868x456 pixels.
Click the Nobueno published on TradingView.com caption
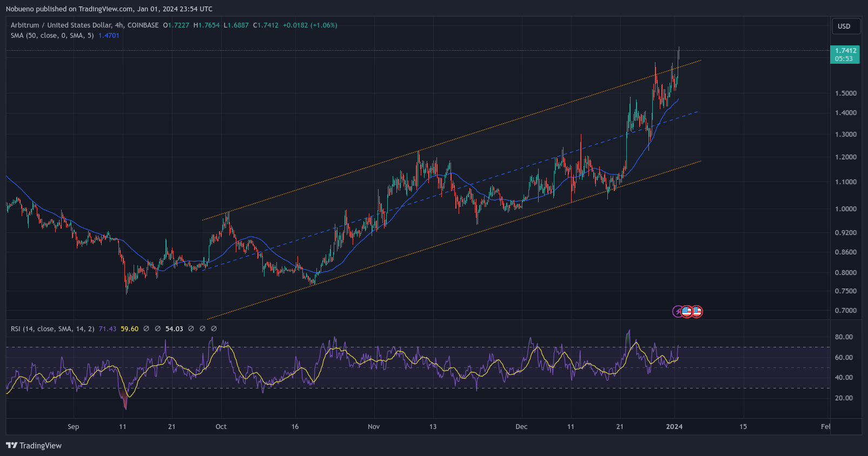click(109, 9)
